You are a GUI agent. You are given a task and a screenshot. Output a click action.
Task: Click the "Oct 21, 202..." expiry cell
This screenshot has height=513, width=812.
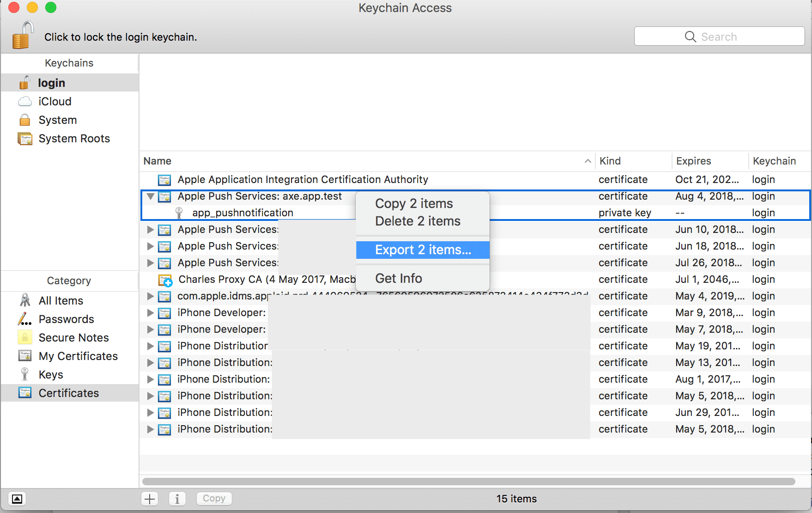point(707,180)
